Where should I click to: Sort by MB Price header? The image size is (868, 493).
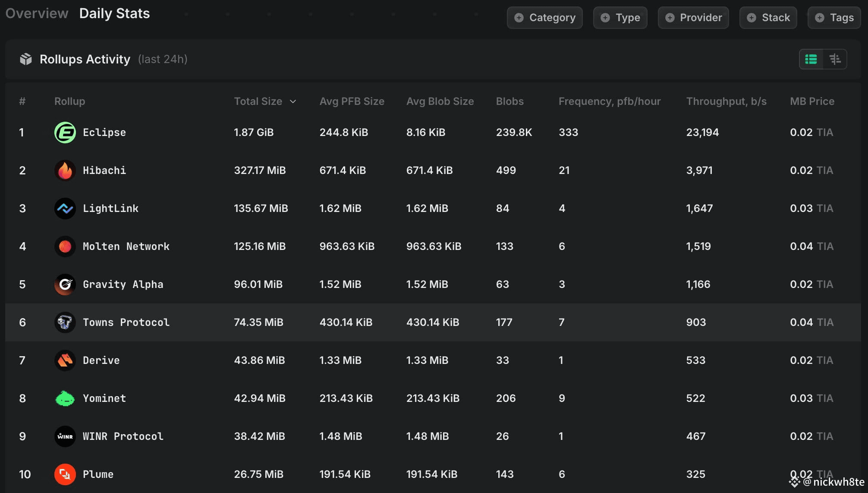click(812, 101)
